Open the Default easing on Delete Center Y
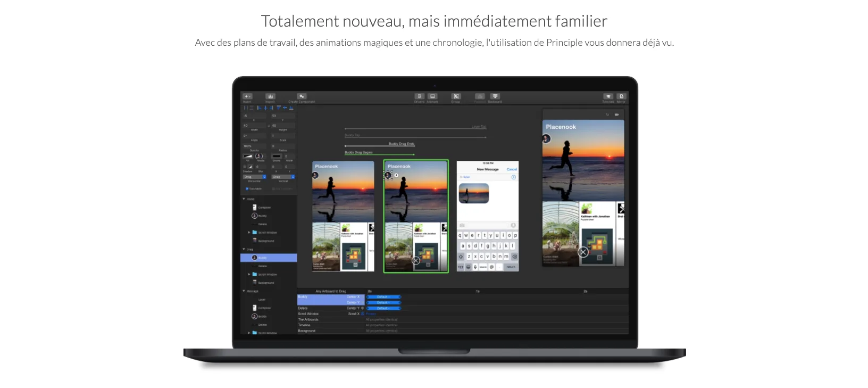Viewport: 868px width, 388px height. [383, 308]
